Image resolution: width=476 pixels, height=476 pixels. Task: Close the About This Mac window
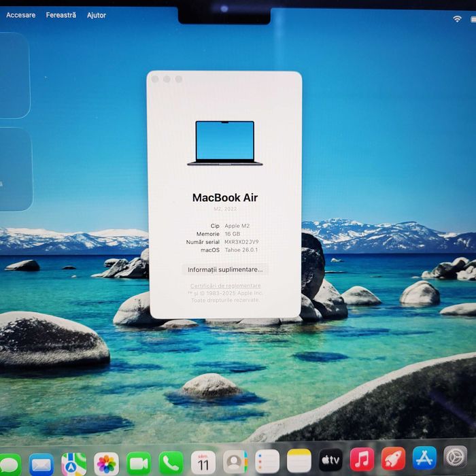click(x=155, y=79)
